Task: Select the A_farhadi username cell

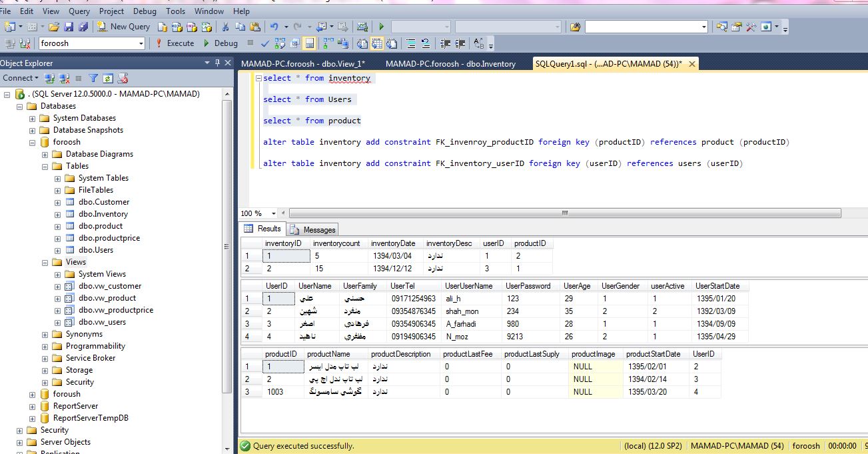Action: pos(472,323)
